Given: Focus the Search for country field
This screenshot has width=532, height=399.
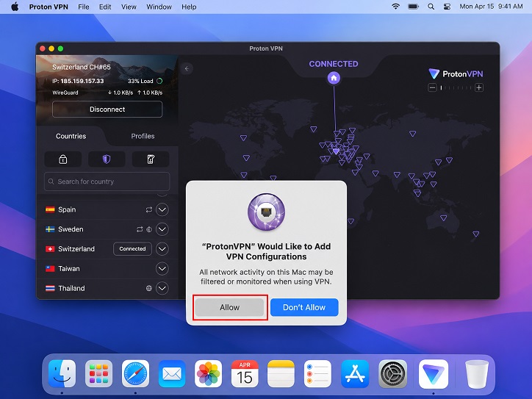Looking at the screenshot, I should (107, 181).
